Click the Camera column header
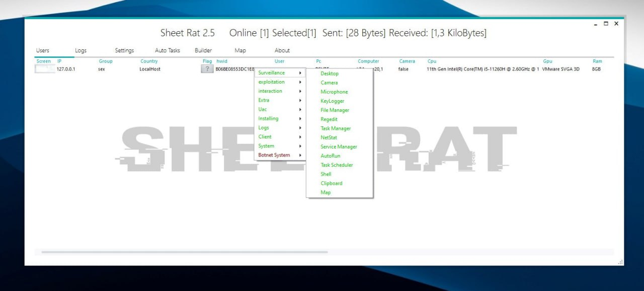644x291 pixels. click(407, 61)
